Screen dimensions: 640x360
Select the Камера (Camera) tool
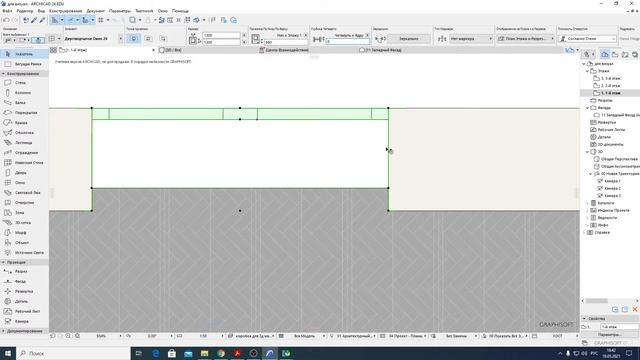24,321
